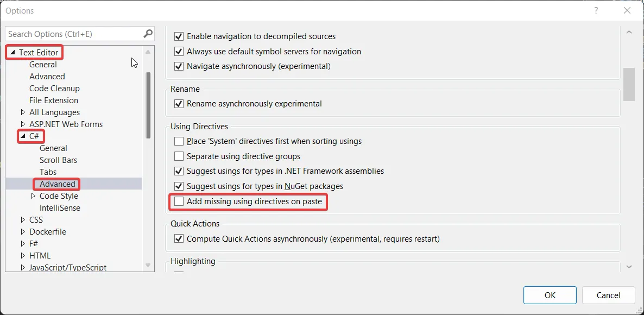Expand the All Languages node
This screenshot has height=315, width=644.
pos(23,112)
